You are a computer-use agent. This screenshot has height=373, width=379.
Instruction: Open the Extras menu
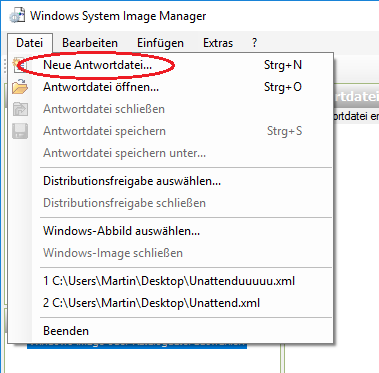[x=218, y=43]
